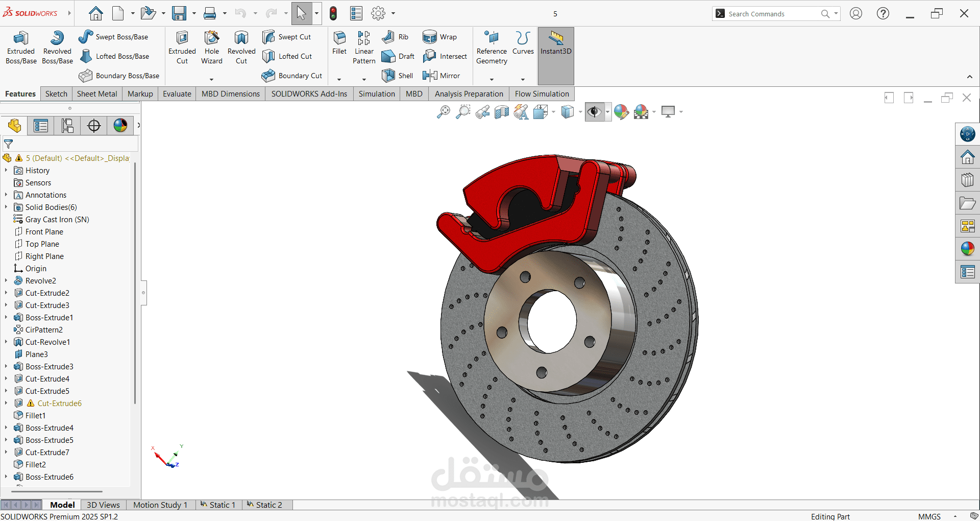Open the Edit Appearance color ball
Viewport: 980px width, 521px height.
(x=621, y=112)
